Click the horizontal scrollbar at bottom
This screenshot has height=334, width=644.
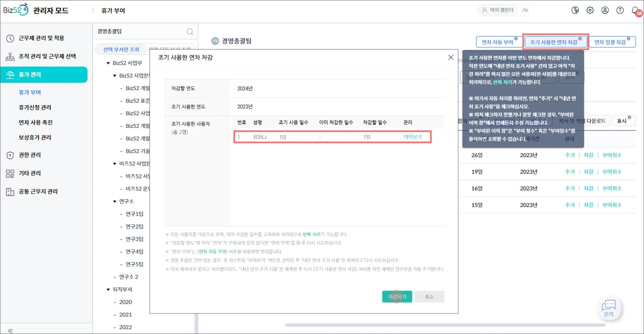click(445, 325)
